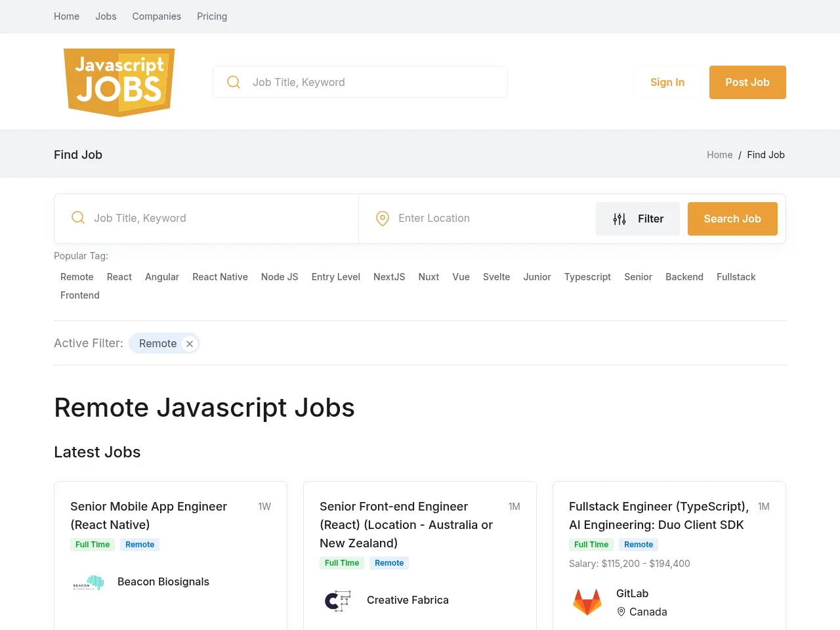Click the Full Time badge on GitLab job
The width and height of the screenshot is (840, 630).
(x=591, y=545)
